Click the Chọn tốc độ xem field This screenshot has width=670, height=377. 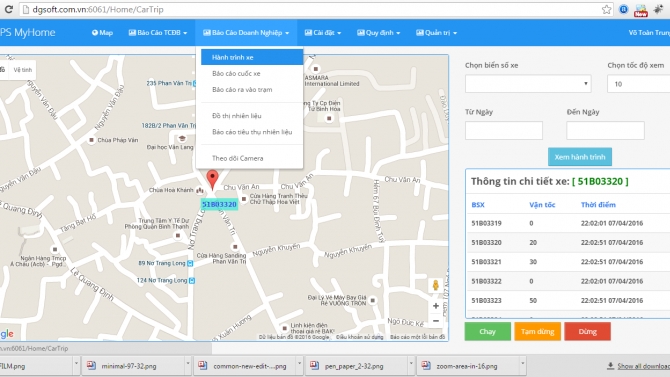tap(638, 84)
